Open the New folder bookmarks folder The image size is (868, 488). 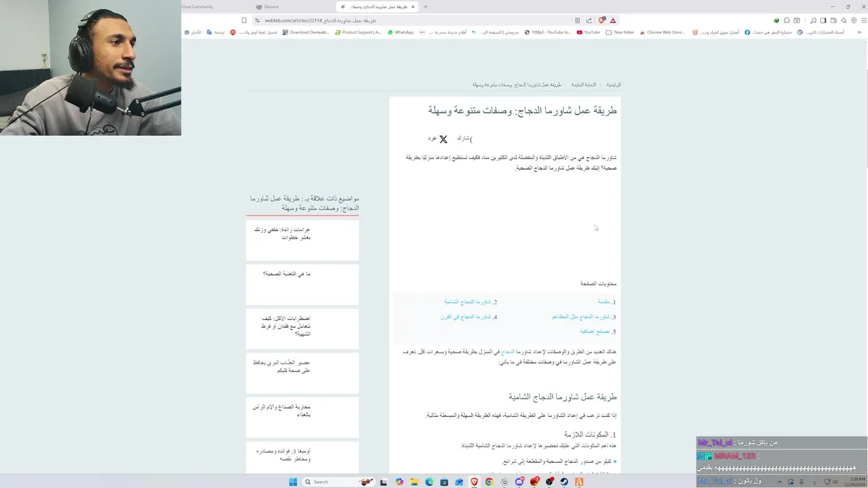click(620, 32)
